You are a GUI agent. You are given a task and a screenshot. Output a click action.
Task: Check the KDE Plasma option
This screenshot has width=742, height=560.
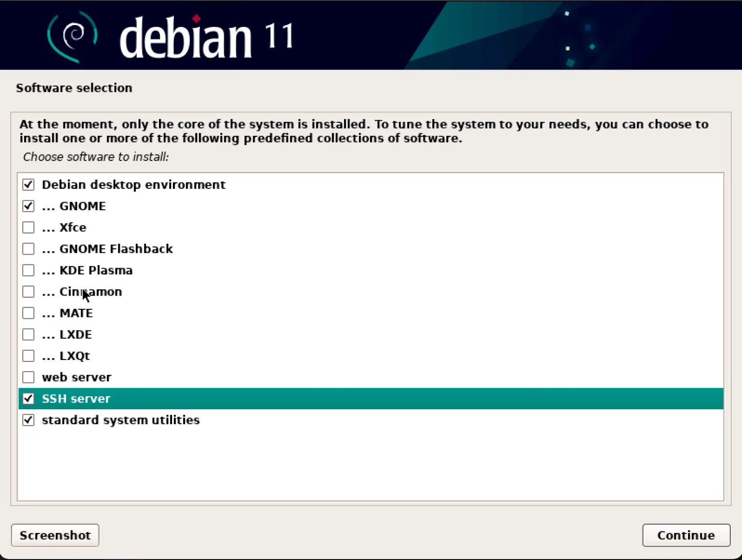point(29,270)
